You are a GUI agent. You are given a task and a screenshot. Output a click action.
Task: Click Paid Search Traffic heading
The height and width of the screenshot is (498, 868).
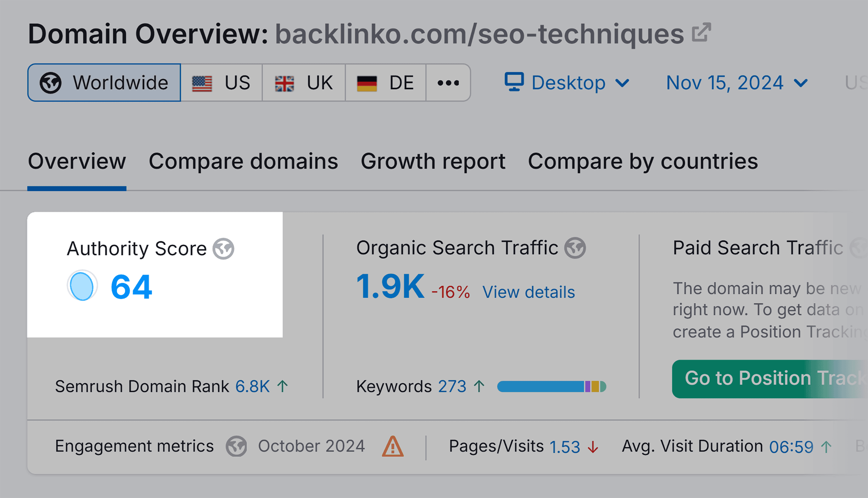click(x=758, y=248)
